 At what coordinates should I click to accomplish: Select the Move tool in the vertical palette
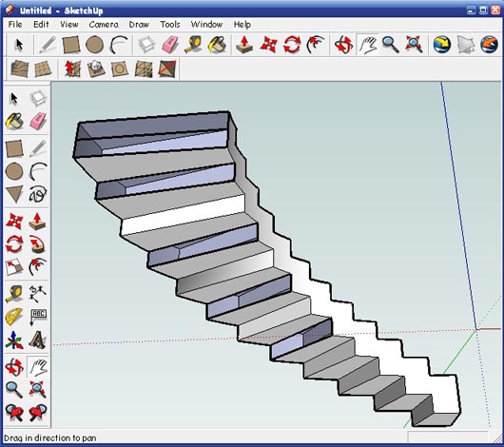pyautogui.click(x=14, y=222)
